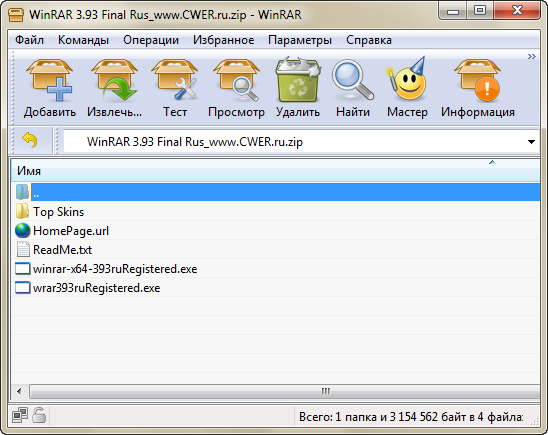This screenshot has width=548, height=435.
Task: Open the Избранное menu
Action: [x=223, y=40]
